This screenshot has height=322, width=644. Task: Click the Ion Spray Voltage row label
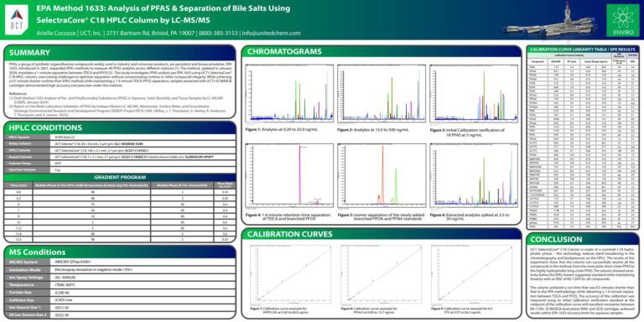click(x=28, y=278)
